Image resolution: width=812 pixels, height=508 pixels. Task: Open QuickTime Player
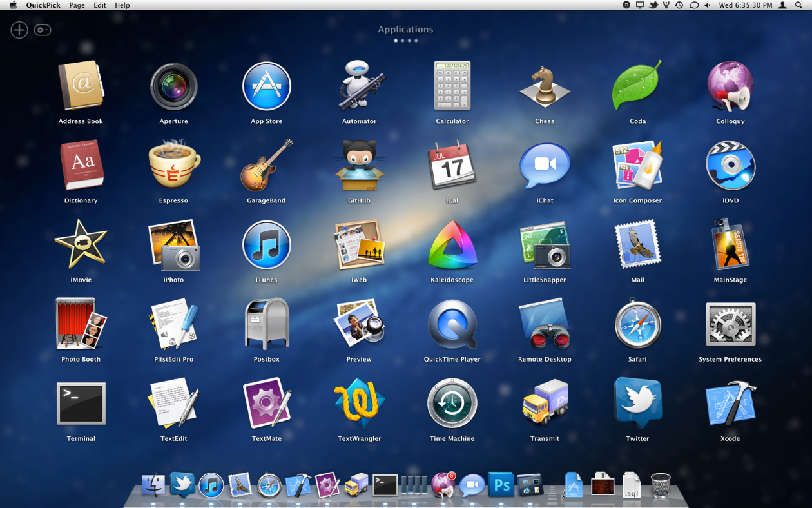(452, 324)
